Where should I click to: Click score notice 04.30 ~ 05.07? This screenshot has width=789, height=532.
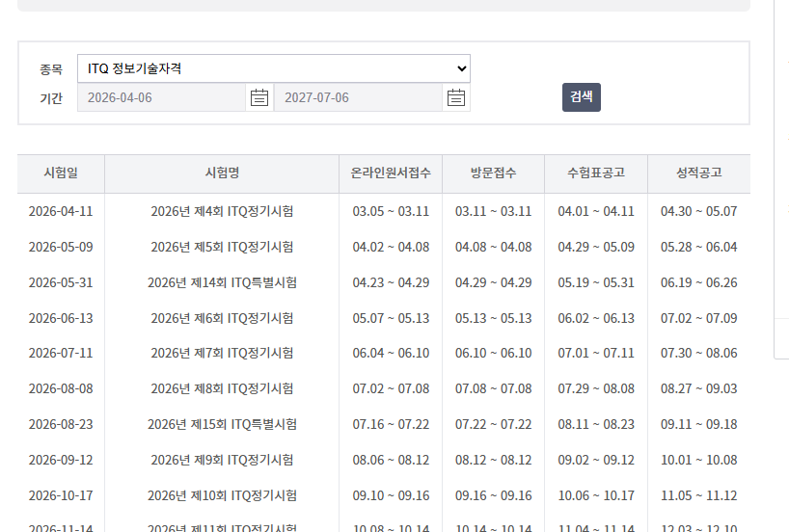coord(699,211)
